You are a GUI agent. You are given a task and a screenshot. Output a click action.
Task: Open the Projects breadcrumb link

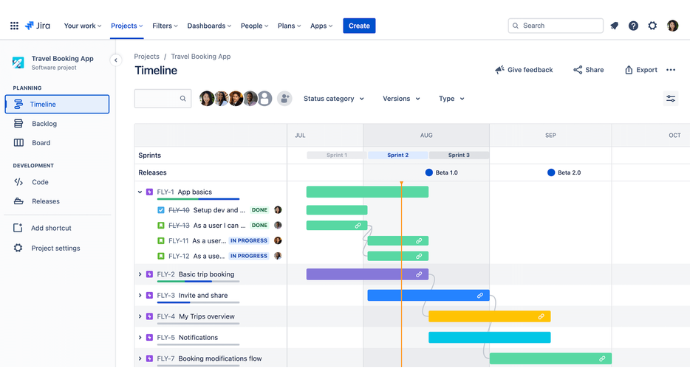coord(147,56)
